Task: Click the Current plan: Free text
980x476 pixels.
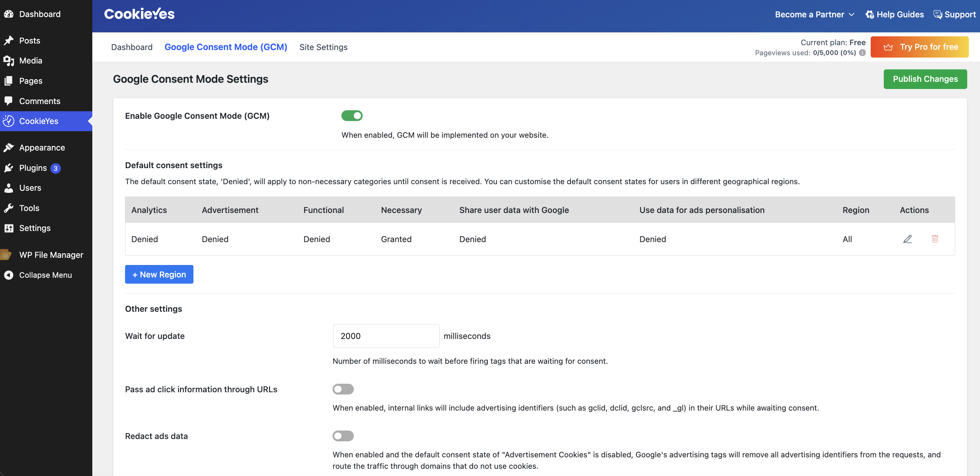Action: [x=833, y=42]
